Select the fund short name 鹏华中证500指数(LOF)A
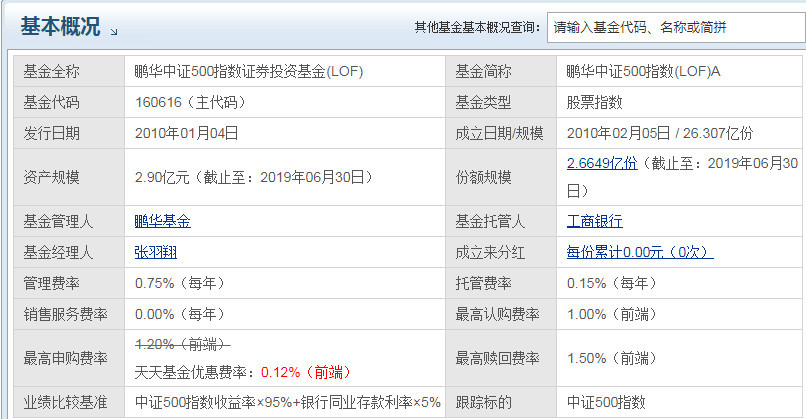 click(x=643, y=71)
